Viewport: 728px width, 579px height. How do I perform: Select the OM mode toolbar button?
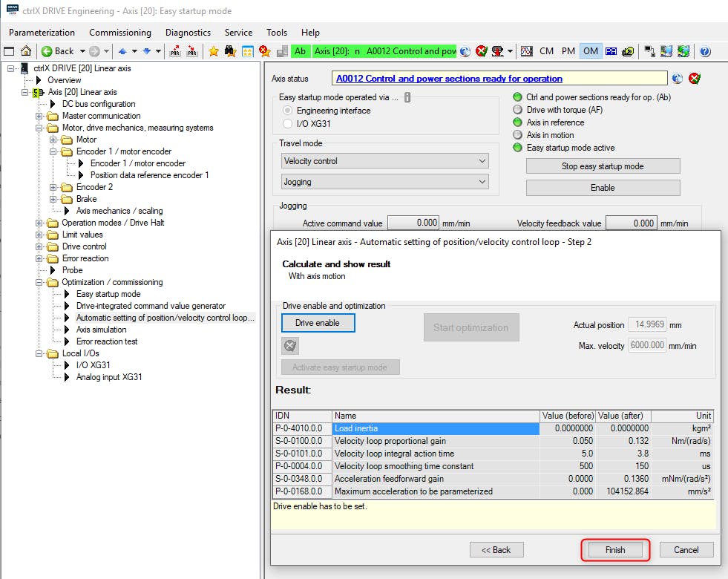[x=591, y=51]
